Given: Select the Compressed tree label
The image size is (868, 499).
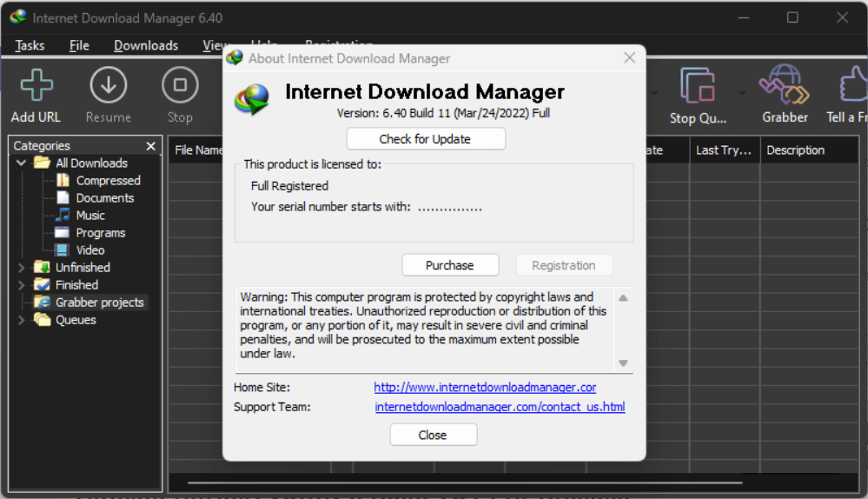Looking at the screenshot, I should click(x=109, y=181).
